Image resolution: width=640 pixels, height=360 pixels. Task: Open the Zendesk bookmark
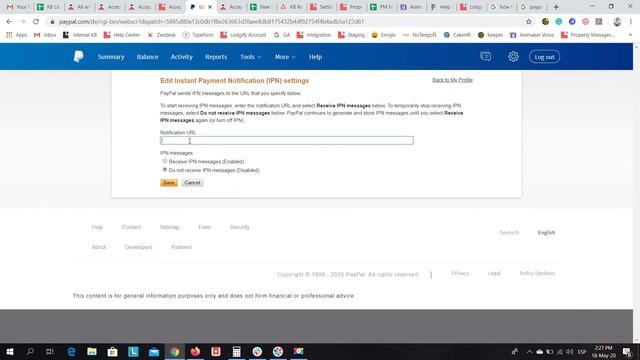[161, 35]
